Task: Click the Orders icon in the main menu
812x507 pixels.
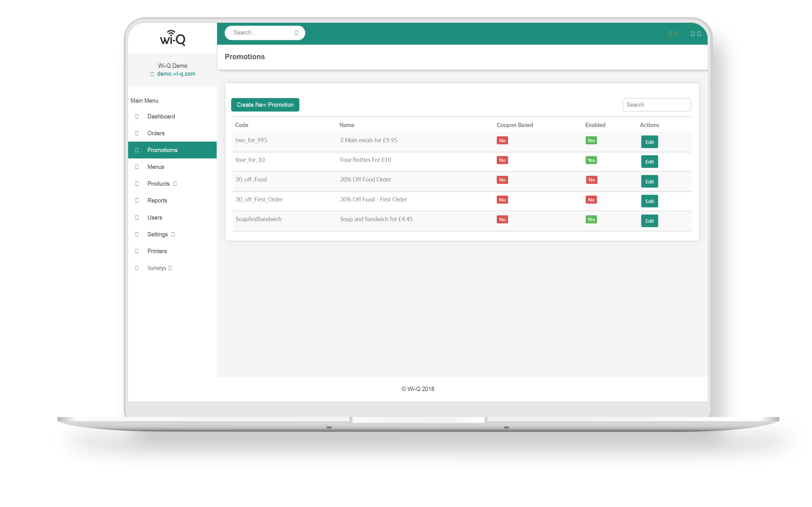Action: (136, 133)
